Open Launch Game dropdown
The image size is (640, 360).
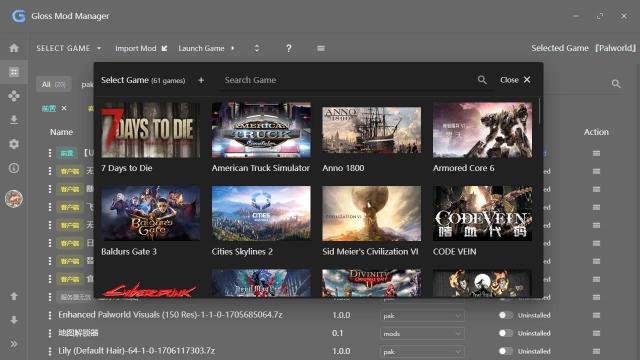tap(206, 49)
